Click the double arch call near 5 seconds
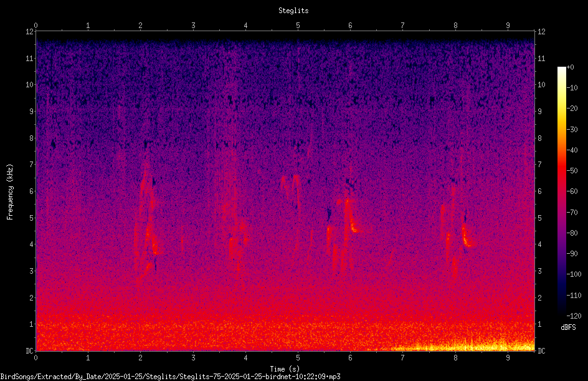 (x=291, y=187)
